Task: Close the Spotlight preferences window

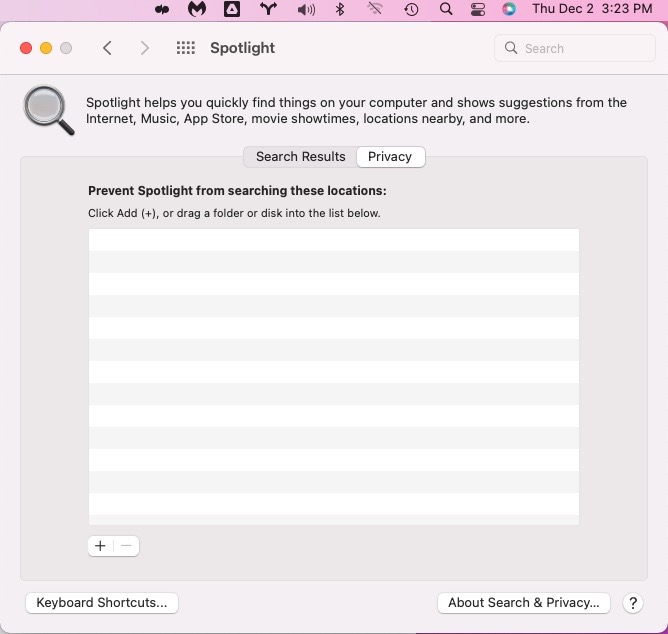Action: [x=26, y=48]
